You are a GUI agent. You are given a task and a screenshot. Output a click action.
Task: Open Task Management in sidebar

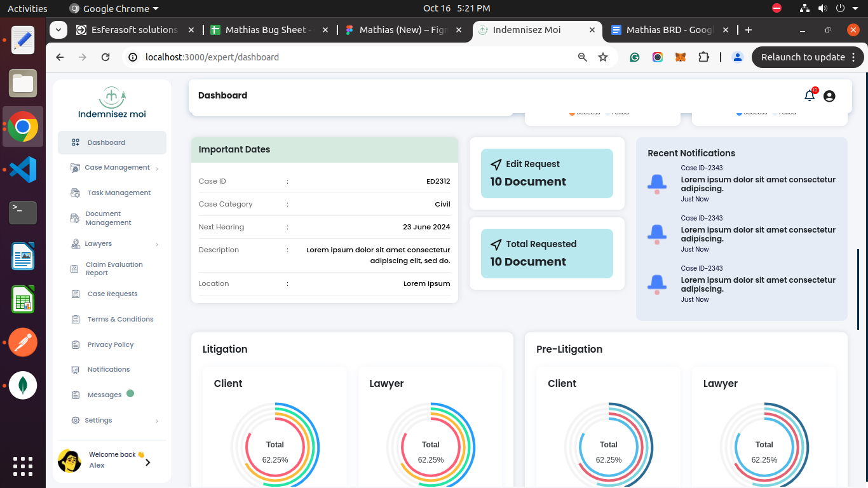tap(119, 193)
